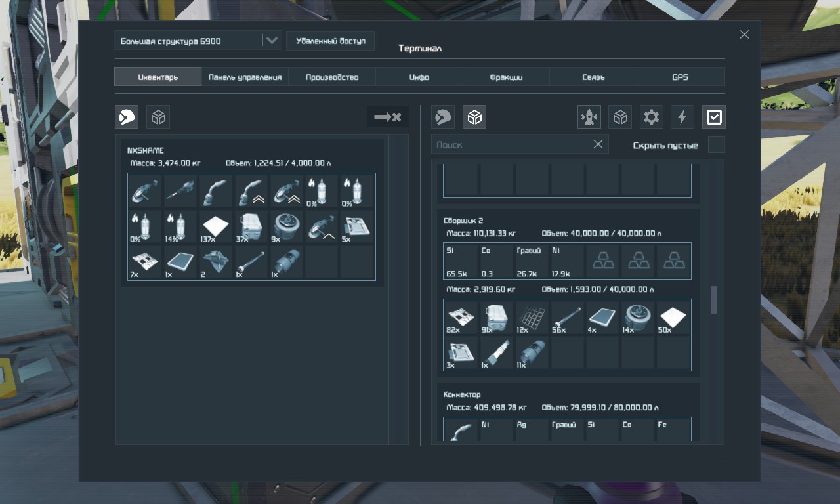Viewport: 840px width, 504px height.
Task: Open the Производство tab
Action: tap(332, 77)
